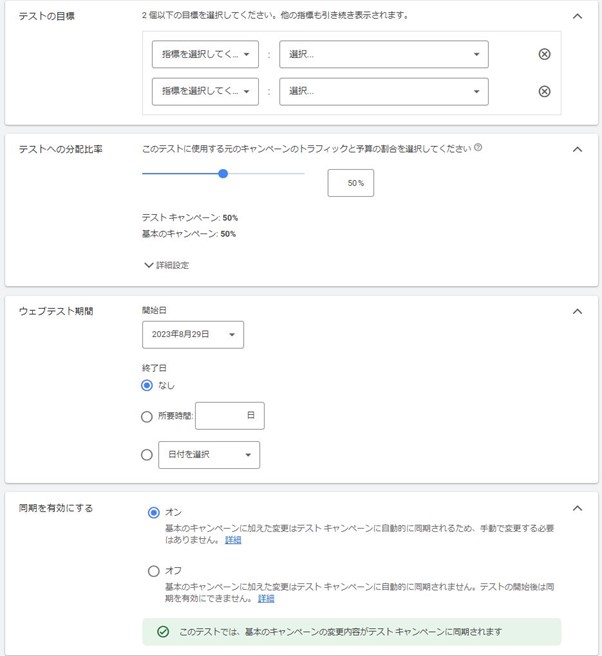Open 詳細 link under オン option
The height and width of the screenshot is (656, 602).
tap(233, 540)
